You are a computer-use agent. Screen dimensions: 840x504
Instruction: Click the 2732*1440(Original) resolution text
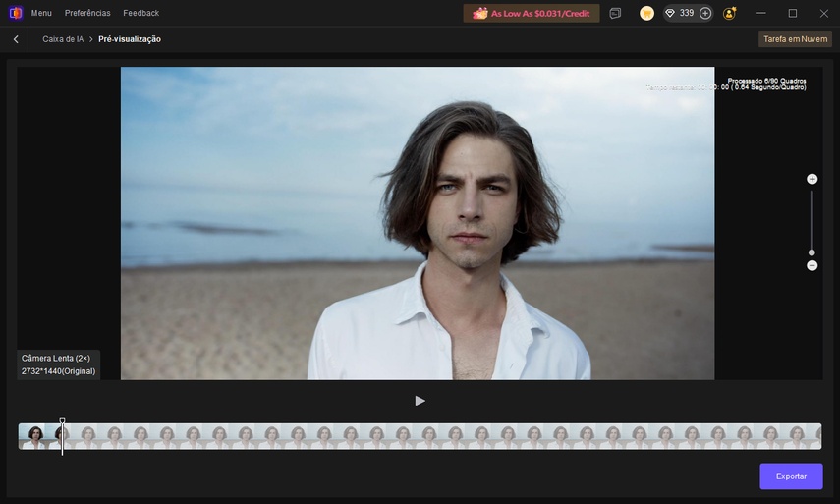[x=58, y=371]
